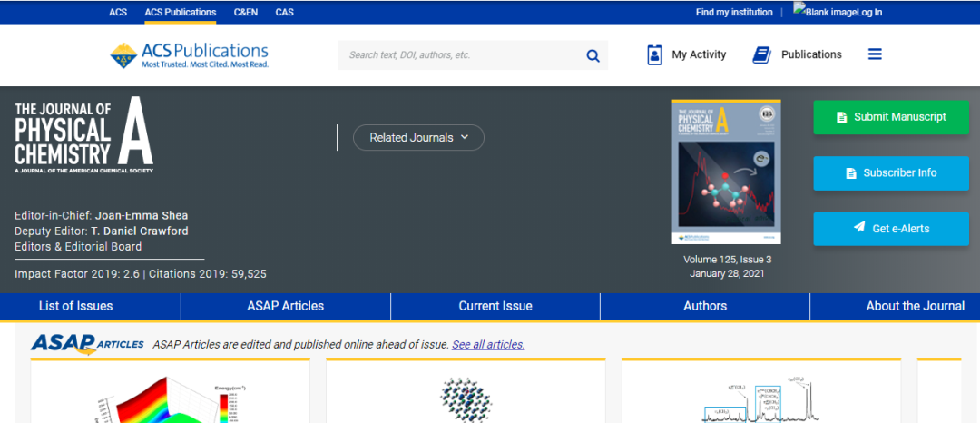Open My Activity
Image resolution: width=980 pixels, height=423 pixels.
click(x=699, y=55)
